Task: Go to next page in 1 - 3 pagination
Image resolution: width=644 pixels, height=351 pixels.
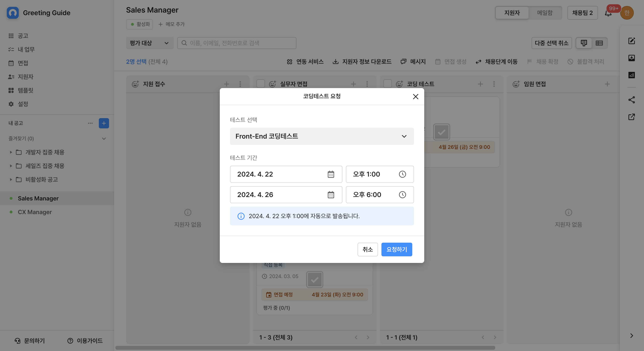Action: coord(368,338)
